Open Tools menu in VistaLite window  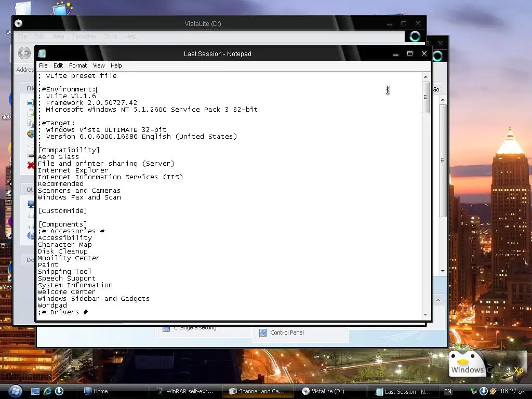point(110,36)
